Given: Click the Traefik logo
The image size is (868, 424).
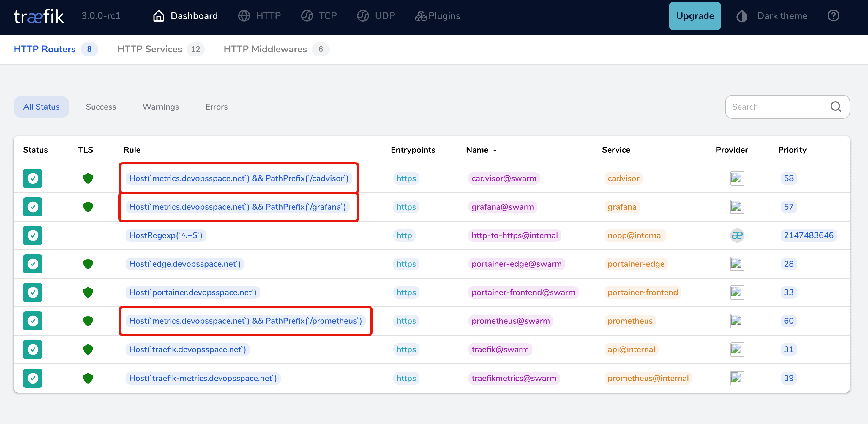Looking at the screenshot, I should click(x=38, y=16).
